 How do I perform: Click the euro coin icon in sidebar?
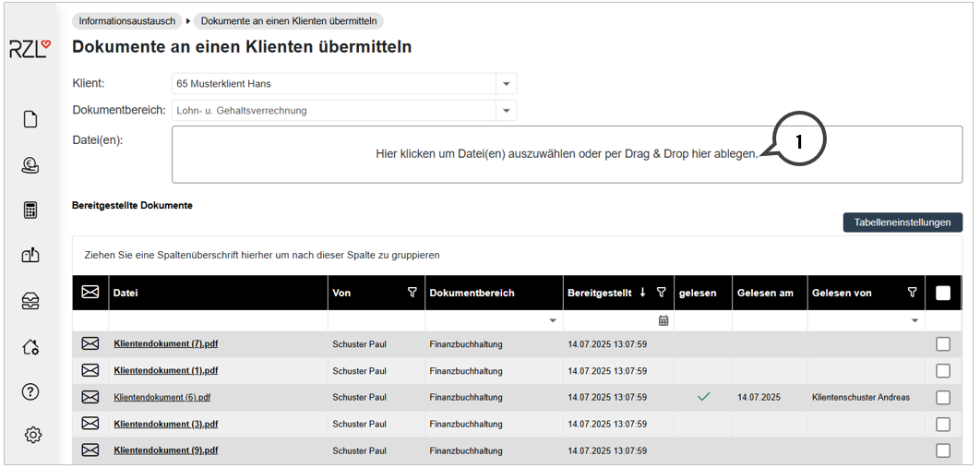[30, 165]
